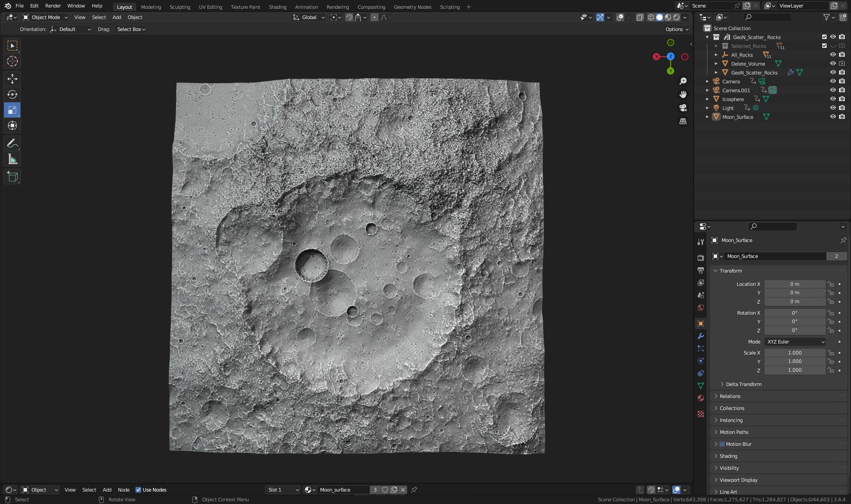Switch to the Shading workspace tab
The height and width of the screenshot is (504, 851).
point(277,7)
